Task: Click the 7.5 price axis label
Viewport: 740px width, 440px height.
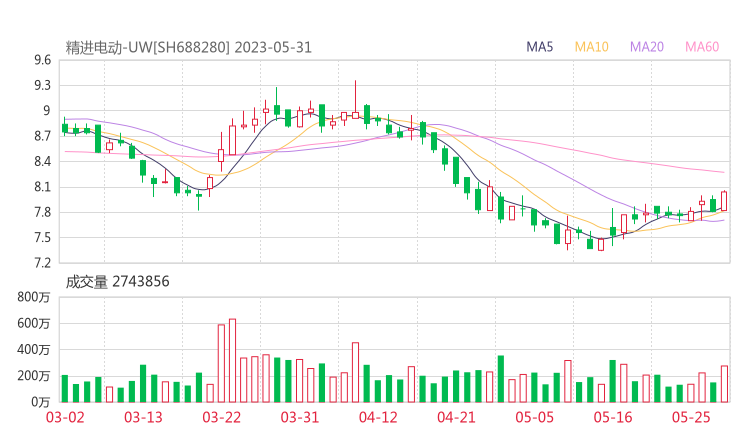Action: tap(42, 237)
